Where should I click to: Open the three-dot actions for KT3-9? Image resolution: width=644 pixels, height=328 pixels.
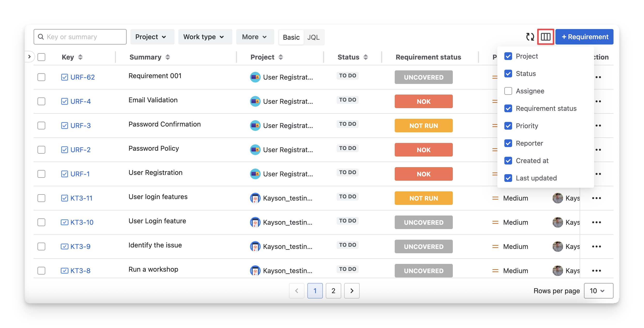pyautogui.click(x=596, y=246)
